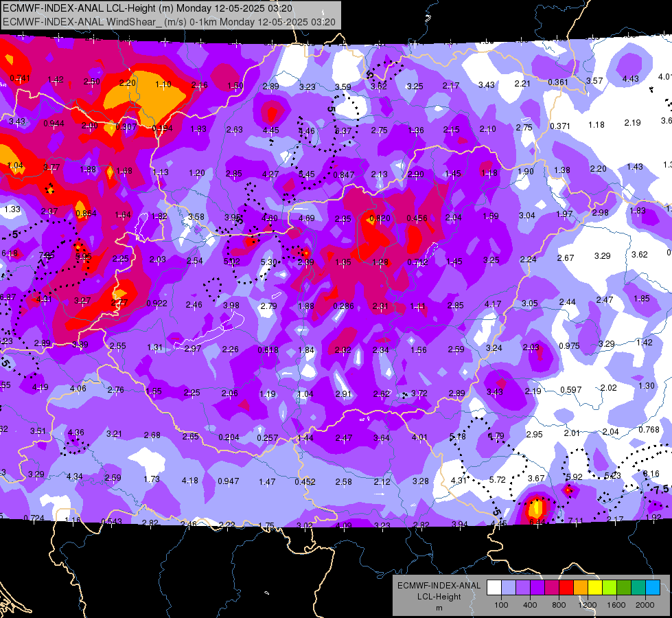Click the value '6.44' on the yellow hotspot
This screenshot has width=672, height=618.
pos(537,521)
